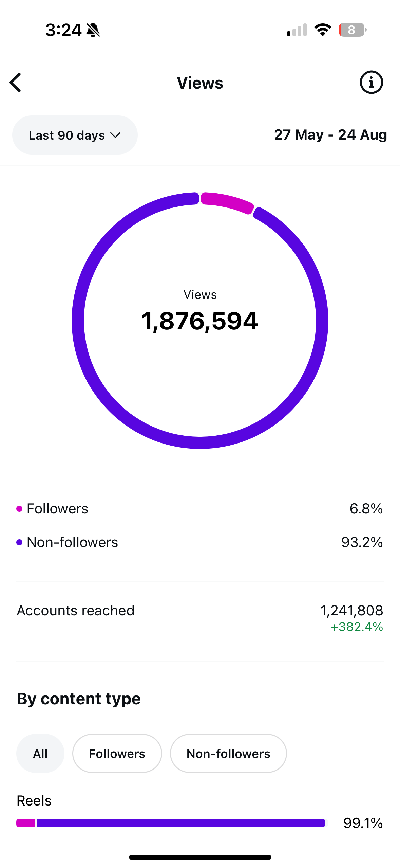Select the Non-followers filter chip
Screen dimensions: 400x868
click(x=228, y=753)
